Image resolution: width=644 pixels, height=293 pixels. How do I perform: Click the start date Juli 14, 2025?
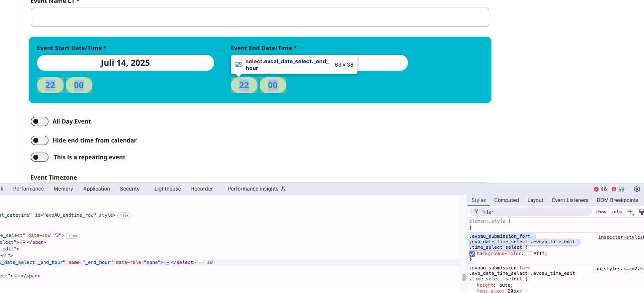[126, 63]
